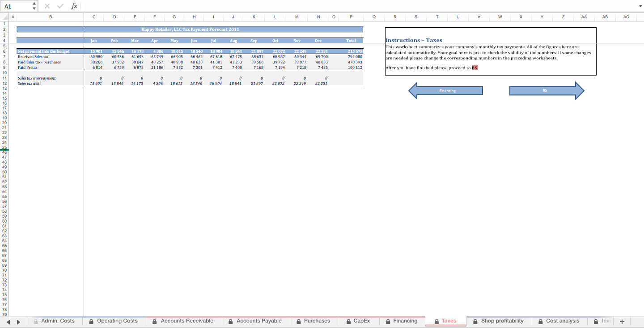Screen dimensions: 644x328
Task: Click the Name Box down spinner arrow
Action: click(x=33, y=8)
